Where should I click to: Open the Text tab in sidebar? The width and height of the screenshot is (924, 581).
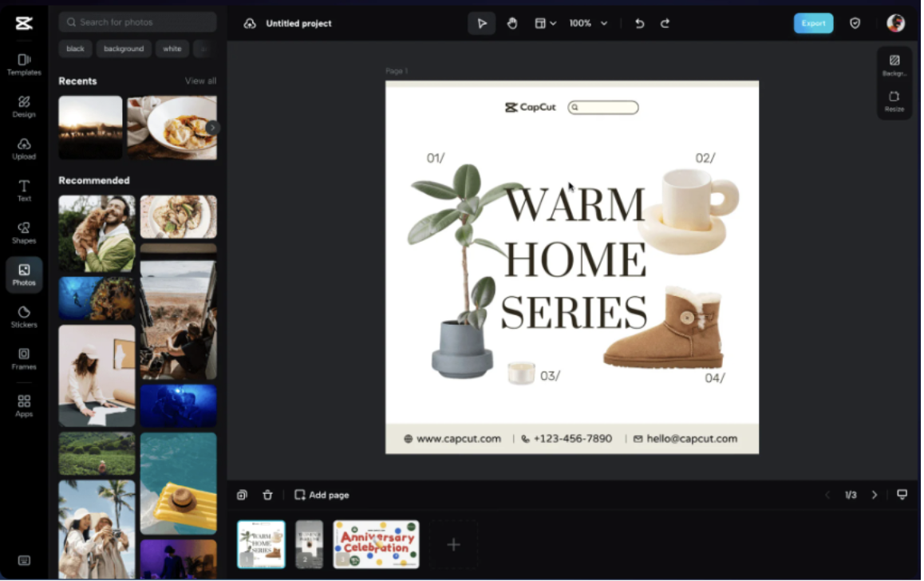[24, 190]
